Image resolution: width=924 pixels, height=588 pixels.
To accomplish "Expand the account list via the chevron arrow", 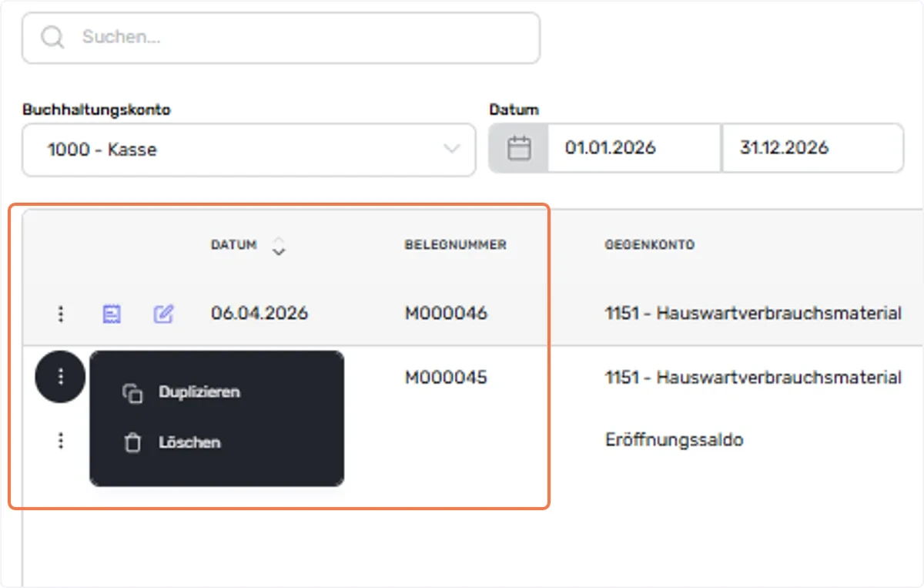I will click(x=452, y=150).
